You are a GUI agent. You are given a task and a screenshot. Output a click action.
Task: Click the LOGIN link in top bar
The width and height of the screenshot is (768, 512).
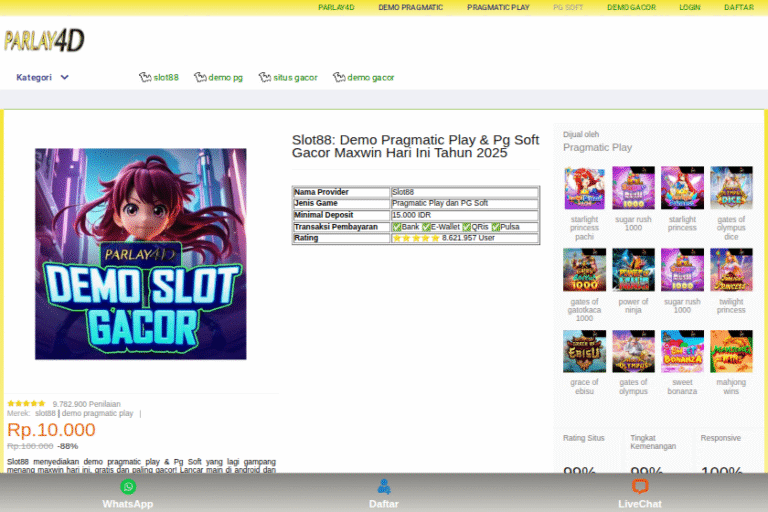coord(690,7)
